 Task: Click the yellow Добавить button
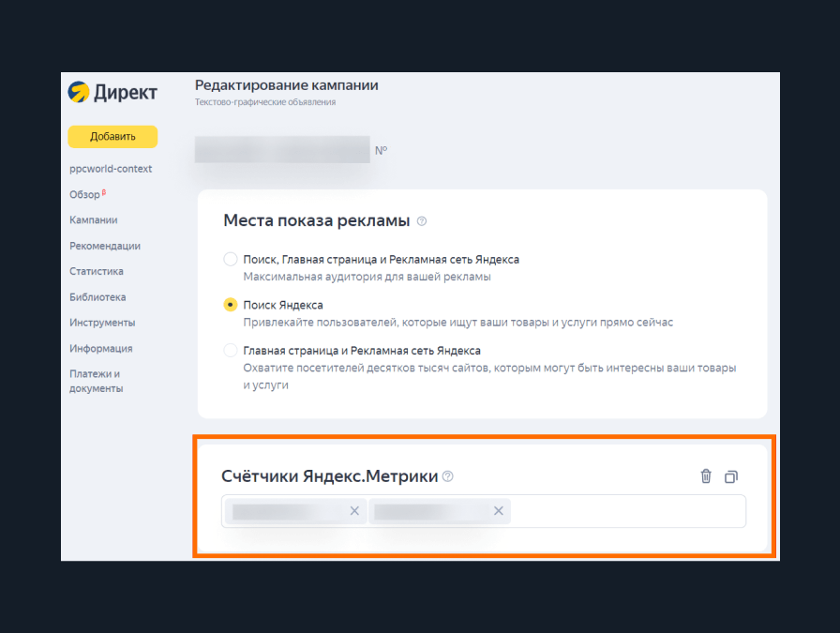pyautogui.click(x=112, y=137)
